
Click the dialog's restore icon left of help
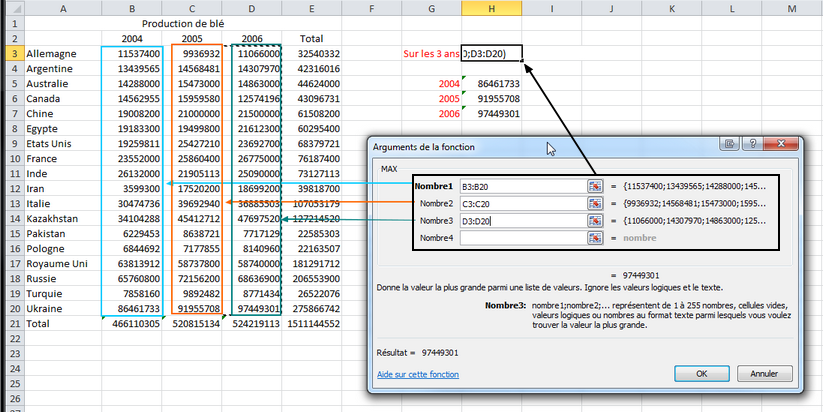730,144
